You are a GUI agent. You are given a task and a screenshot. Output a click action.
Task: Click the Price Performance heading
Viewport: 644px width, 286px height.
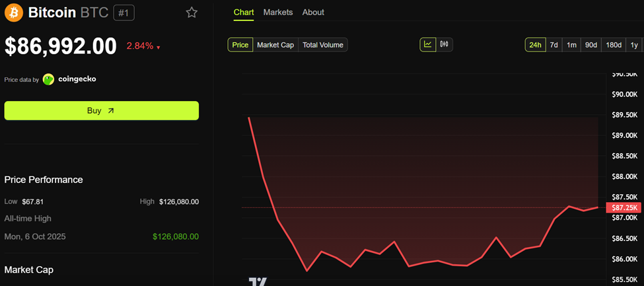[x=44, y=180]
